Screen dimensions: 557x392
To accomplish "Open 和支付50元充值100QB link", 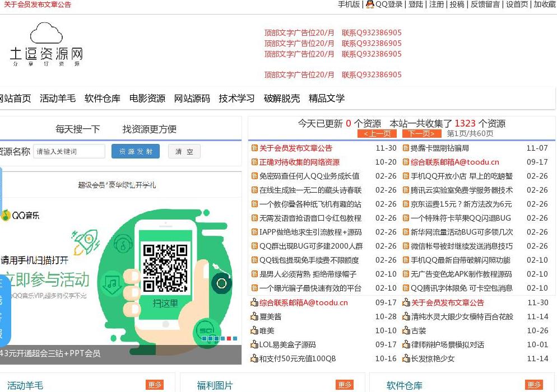I will pyautogui.click(x=298, y=358).
